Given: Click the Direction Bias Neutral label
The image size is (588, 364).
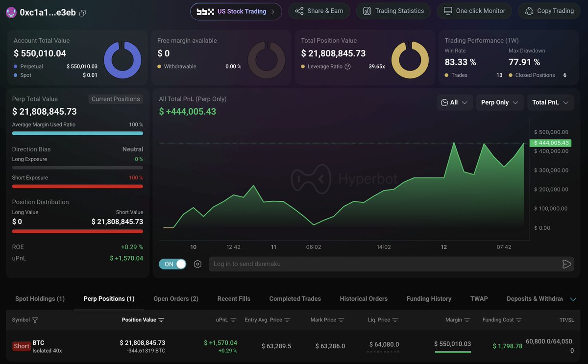Looking at the screenshot, I should tap(133, 149).
